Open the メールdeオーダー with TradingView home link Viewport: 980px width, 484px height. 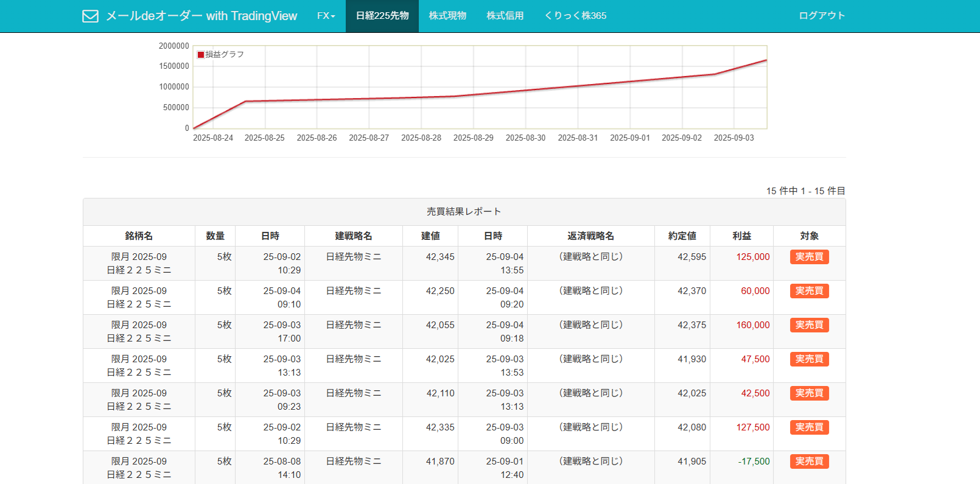pyautogui.click(x=201, y=16)
